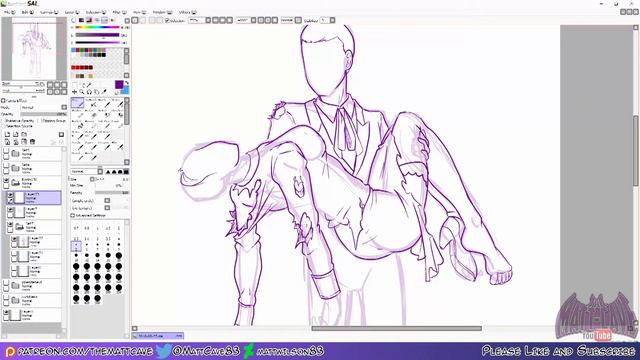The height and width of the screenshot is (360, 640).
Task: Open the zoom percentage dropdown in toolbar
Action: pyautogui.click(x=208, y=20)
